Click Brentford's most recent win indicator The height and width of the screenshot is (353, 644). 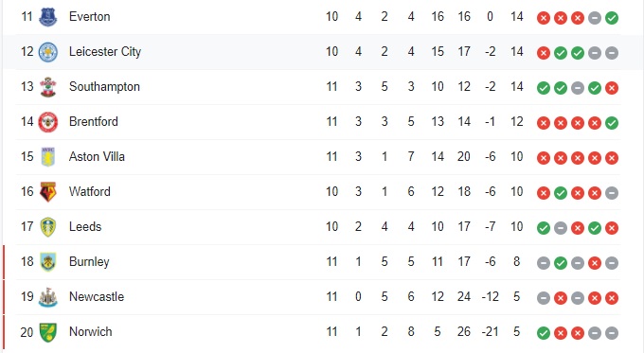pyautogui.click(x=612, y=123)
